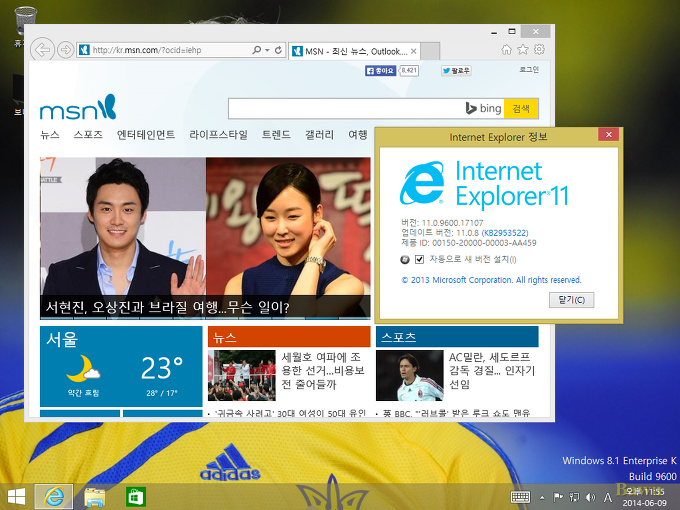Open the IE Tools gear icon
Screen dimensions: 680x510
539,49
